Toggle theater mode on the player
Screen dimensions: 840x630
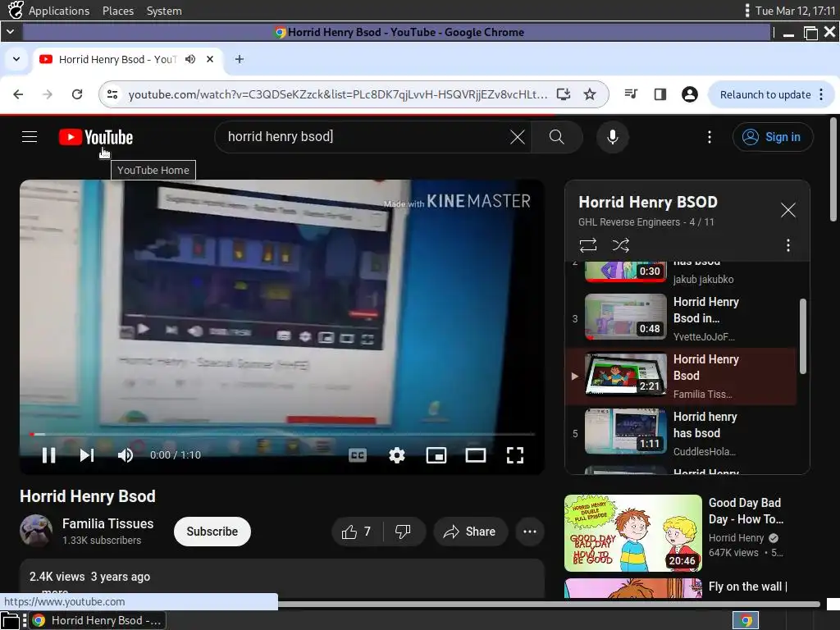click(475, 454)
